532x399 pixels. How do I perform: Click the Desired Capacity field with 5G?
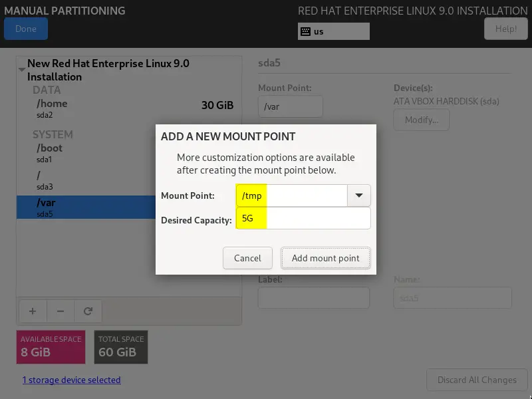pos(303,218)
